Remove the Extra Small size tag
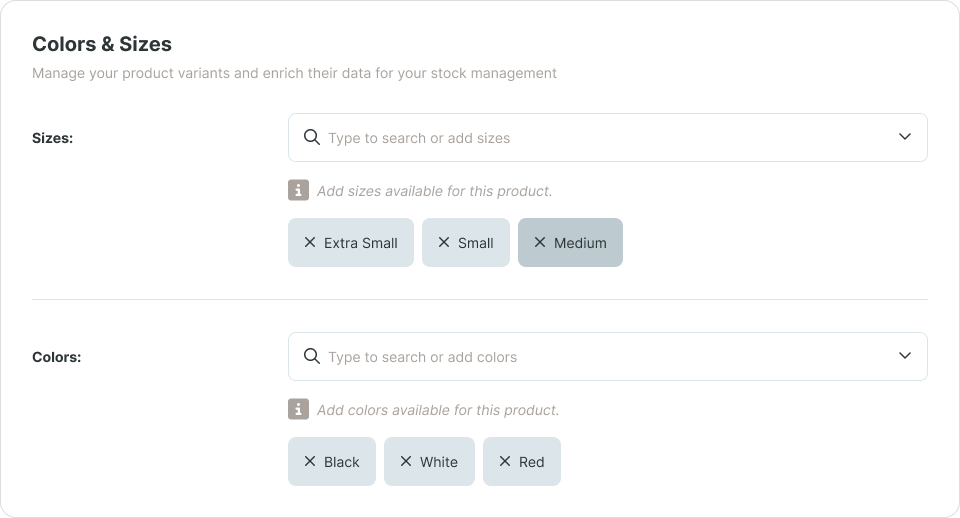This screenshot has width=960, height=518. [x=310, y=242]
